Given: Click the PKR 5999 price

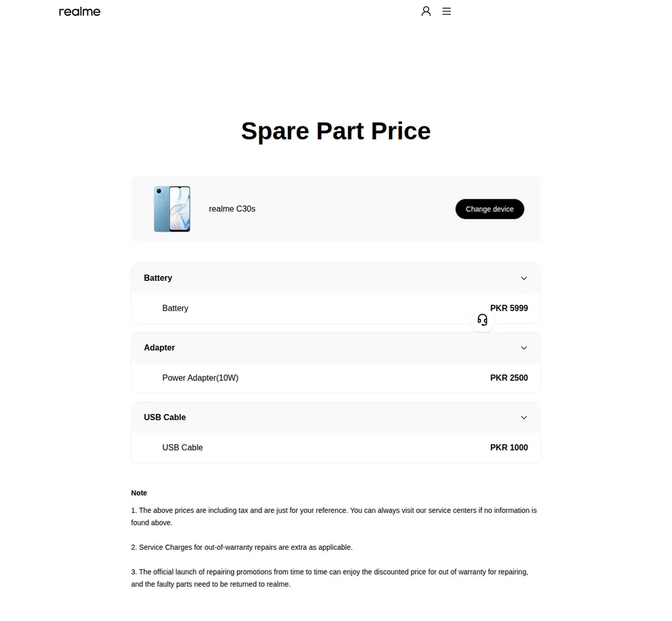Looking at the screenshot, I should (x=509, y=308).
